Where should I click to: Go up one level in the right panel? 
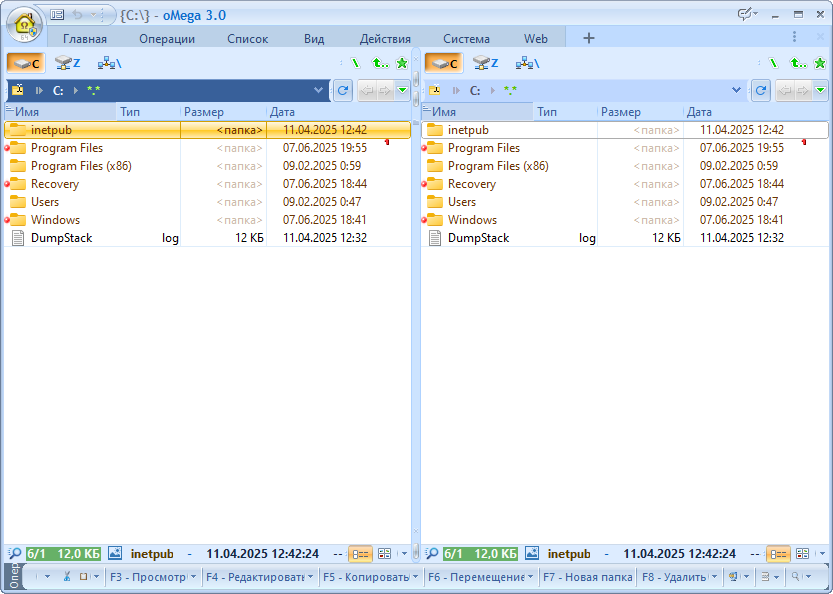tap(798, 63)
